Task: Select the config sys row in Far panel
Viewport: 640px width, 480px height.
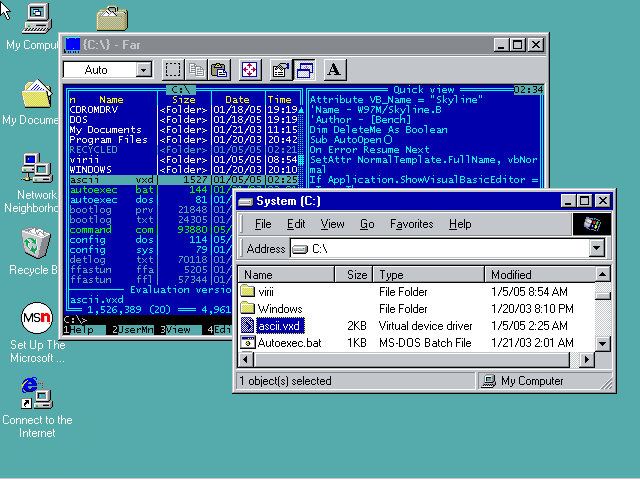Action: point(151,249)
